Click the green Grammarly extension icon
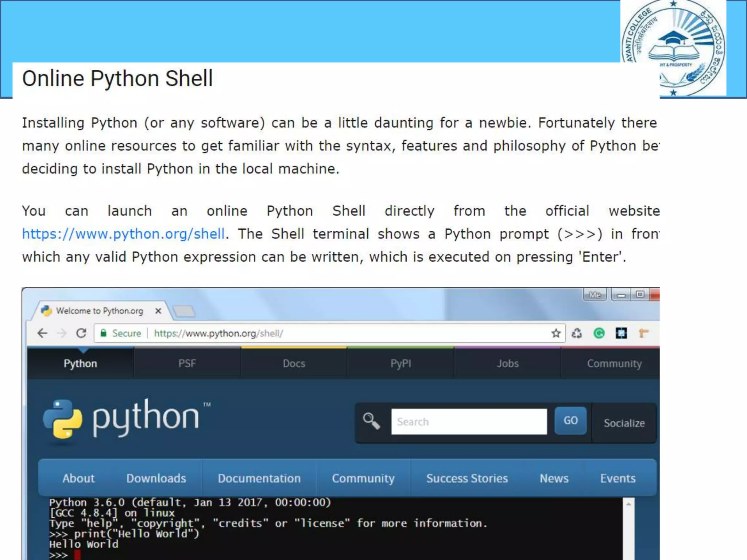This screenshot has width=747, height=560. (x=599, y=333)
